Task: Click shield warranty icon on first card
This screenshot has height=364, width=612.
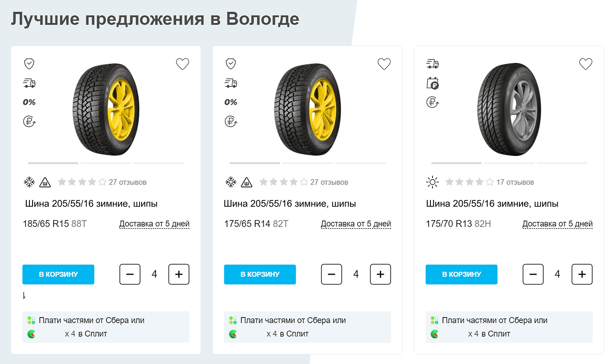Action: tap(29, 64)
